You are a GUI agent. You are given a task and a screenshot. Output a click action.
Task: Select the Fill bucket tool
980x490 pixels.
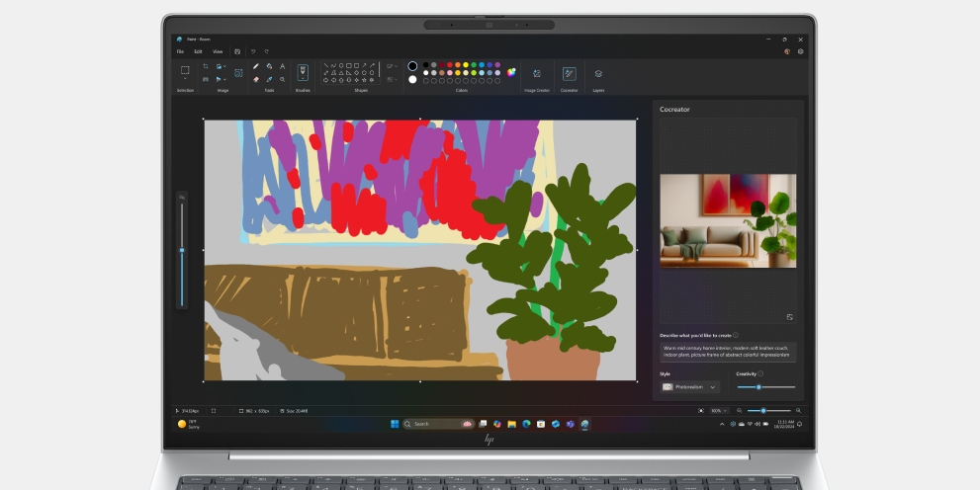(269, 66)
